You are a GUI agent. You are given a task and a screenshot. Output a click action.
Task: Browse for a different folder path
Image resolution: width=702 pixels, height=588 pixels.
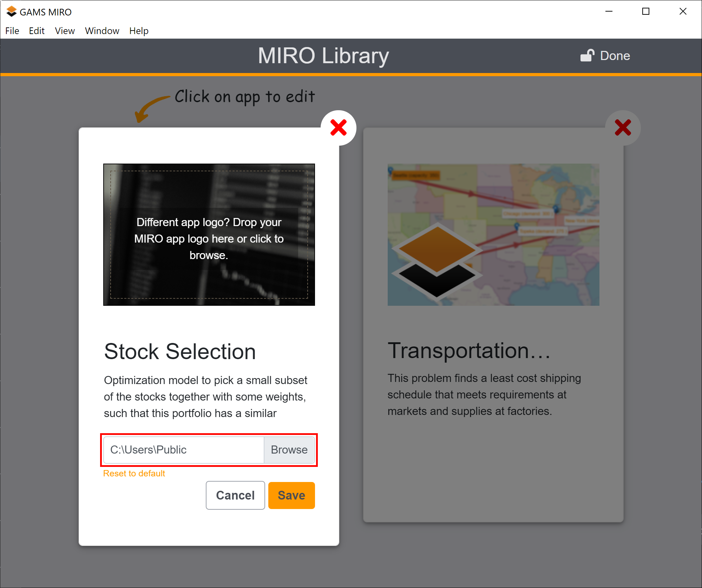coord(289,450)
